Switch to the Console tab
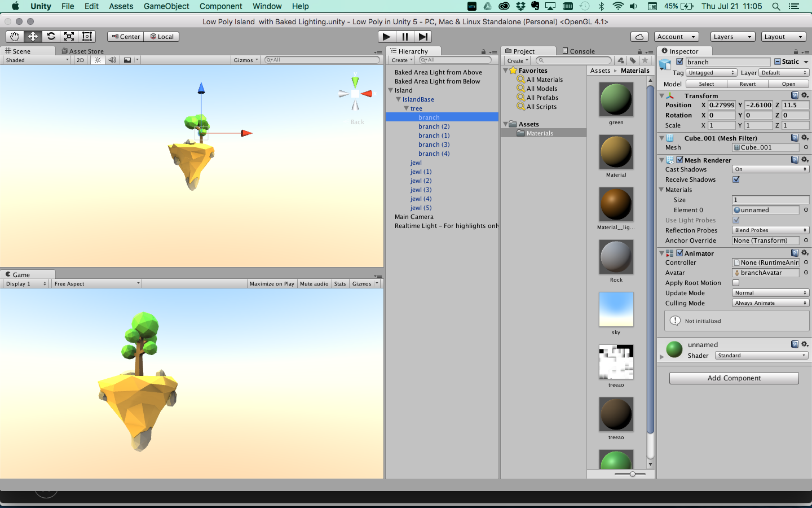This screenshot has height=508, width=812. click(579, 51)
